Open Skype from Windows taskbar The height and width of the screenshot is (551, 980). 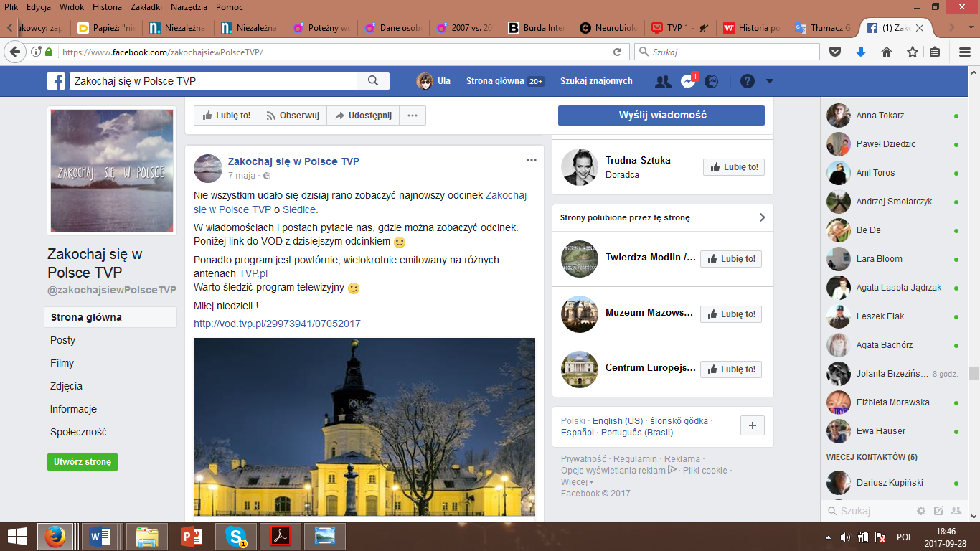(237, 536)
